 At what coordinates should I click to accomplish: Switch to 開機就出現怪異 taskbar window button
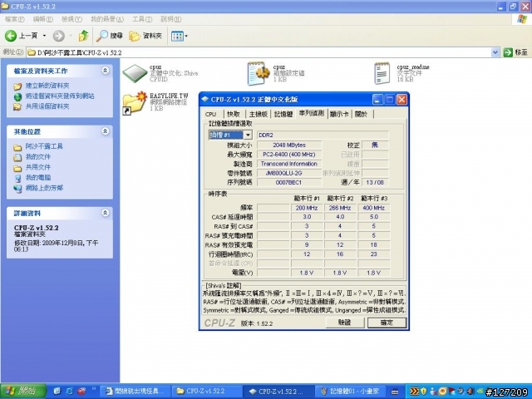pos(135,392)
